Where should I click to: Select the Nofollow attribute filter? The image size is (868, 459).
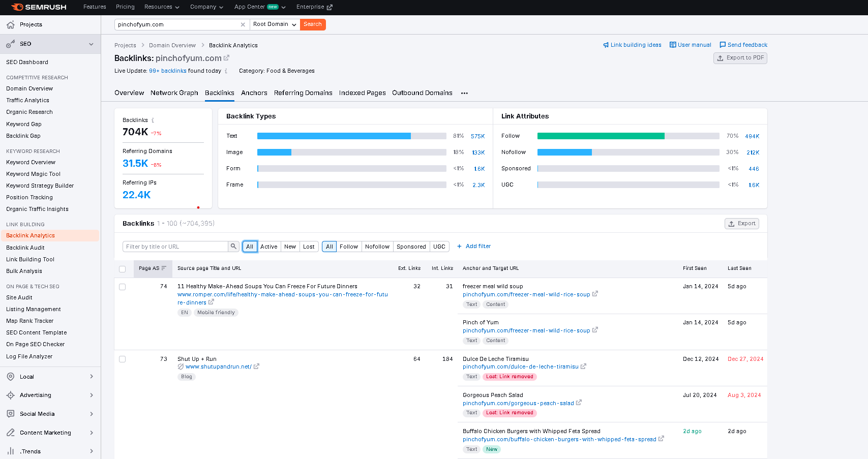[x=377, y=247]
